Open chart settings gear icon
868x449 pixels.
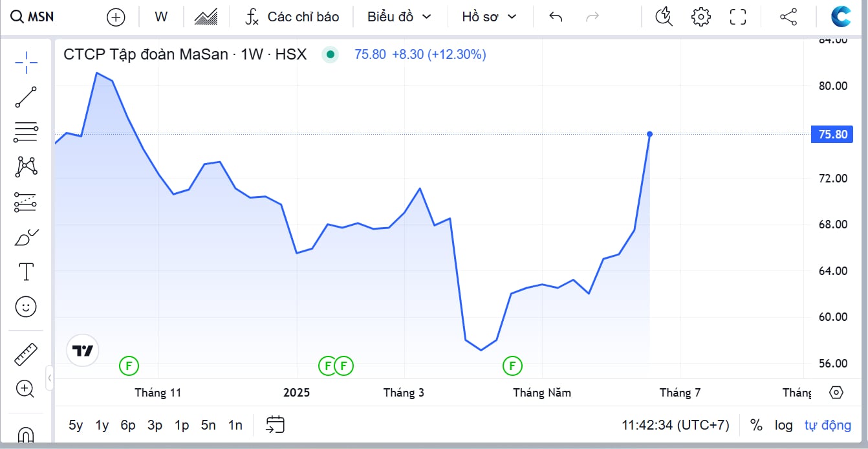point(701,17)
